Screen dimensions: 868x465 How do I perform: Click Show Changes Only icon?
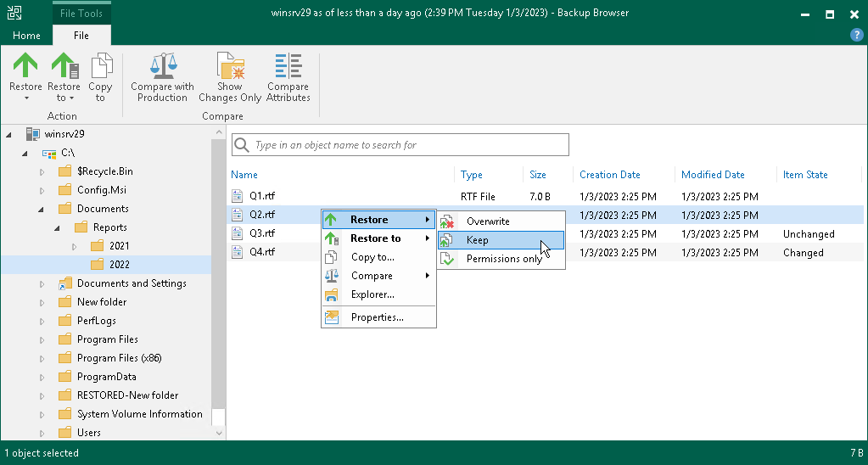pyautogui.click(x=230, y=65)
